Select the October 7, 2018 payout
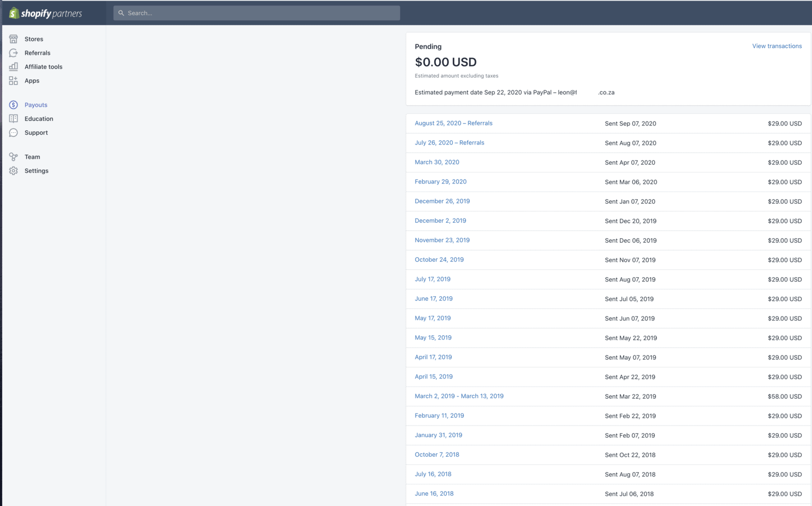 pos(437,455)
